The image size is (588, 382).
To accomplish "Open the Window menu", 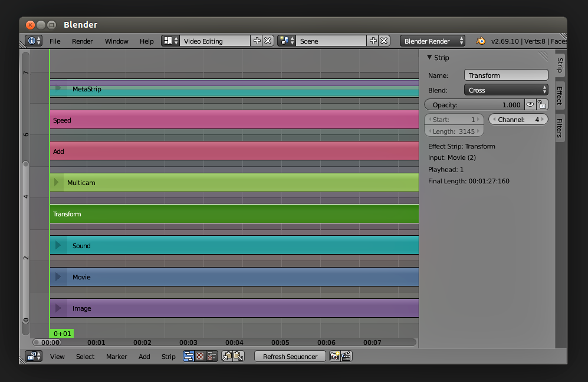I will 116,41.
